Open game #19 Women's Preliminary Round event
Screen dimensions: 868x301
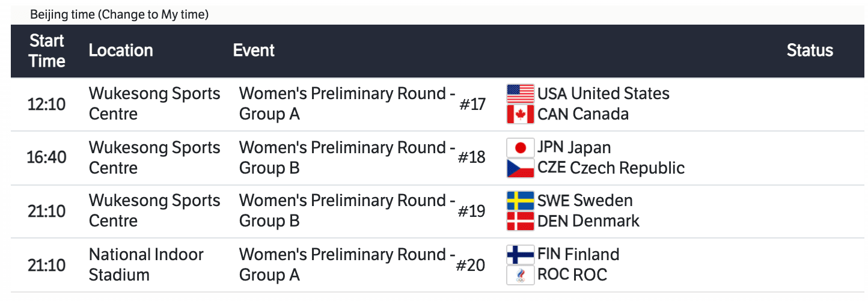coord(347,211)
